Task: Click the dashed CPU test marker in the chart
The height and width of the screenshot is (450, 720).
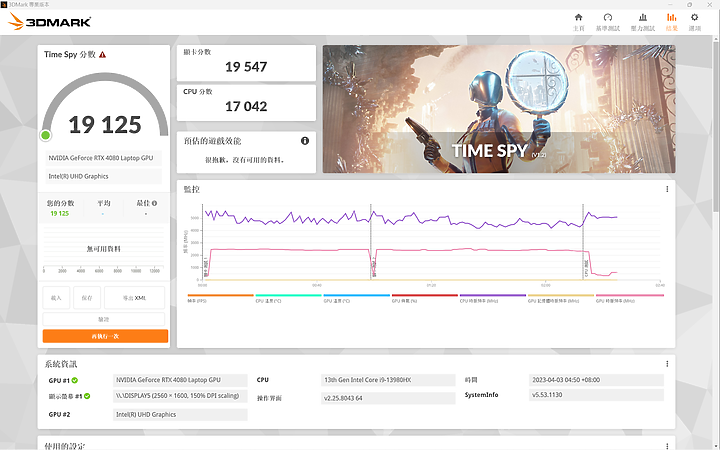Action: coord(583,242)
